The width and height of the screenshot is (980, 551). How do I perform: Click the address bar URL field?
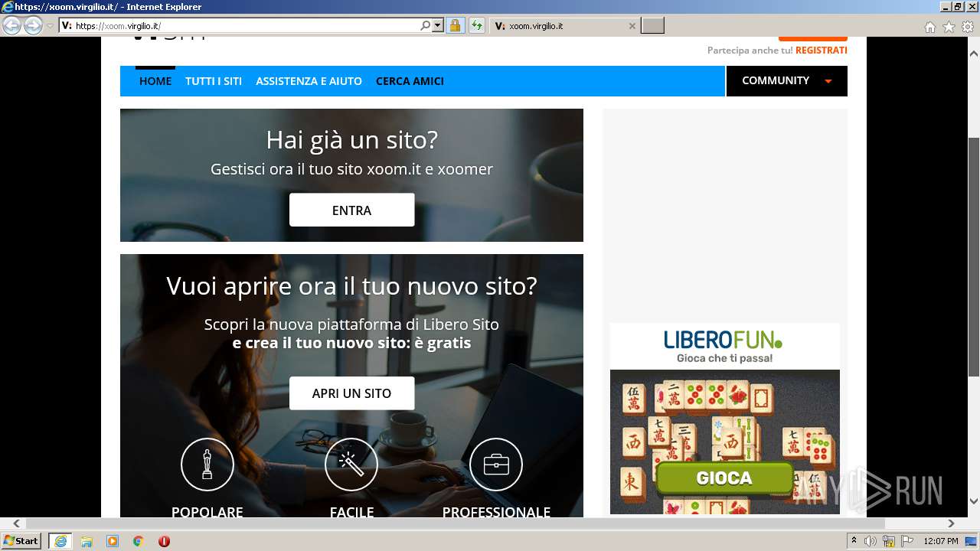pos(245,25)
